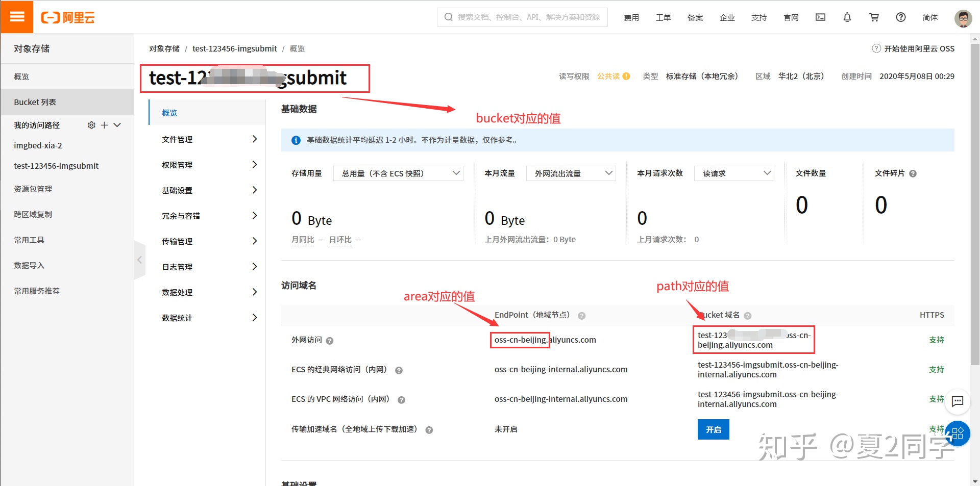Open the Cloud Shell terminal icon
980x486 pixels.
pyautogui.click(x=820, y=17)
